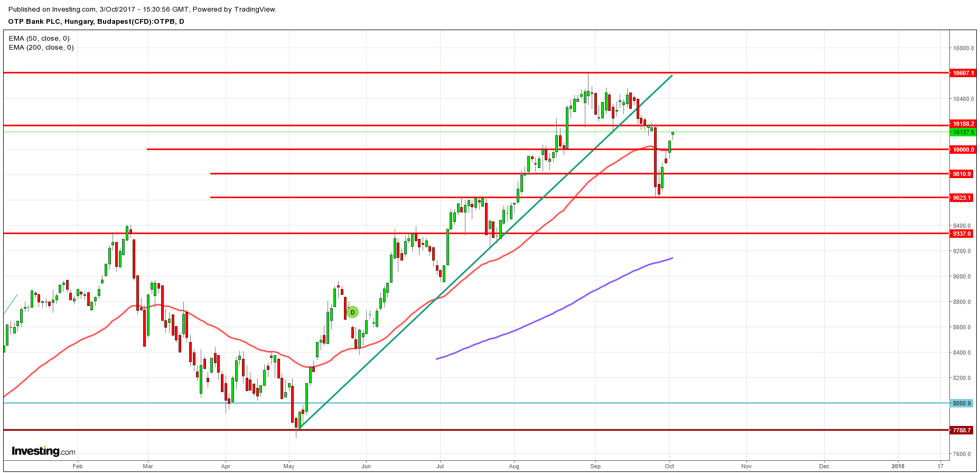Screen dimensions: 980x473
Task: Click the OTP Bank PLC chart title
Action: point(96,22)
